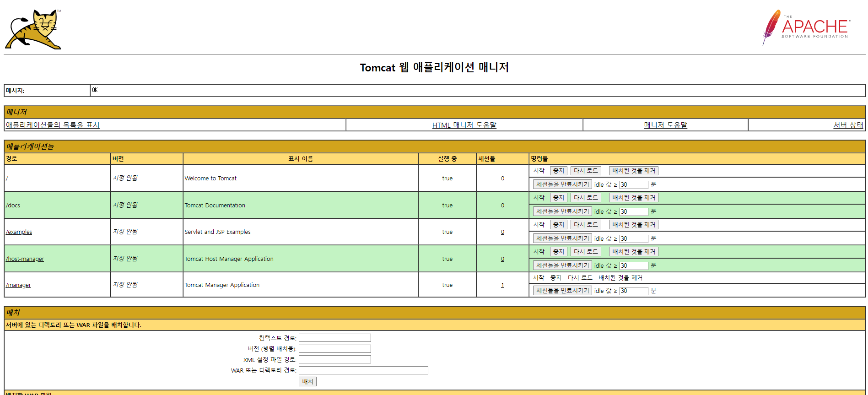
Task: Click the 표시 이름 column header
Action: 301,159
